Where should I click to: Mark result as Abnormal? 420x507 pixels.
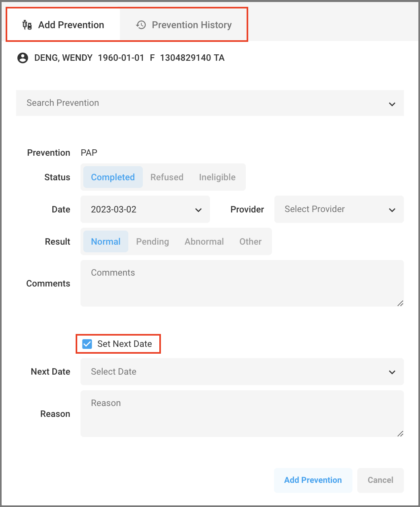(x=204, y=241)
